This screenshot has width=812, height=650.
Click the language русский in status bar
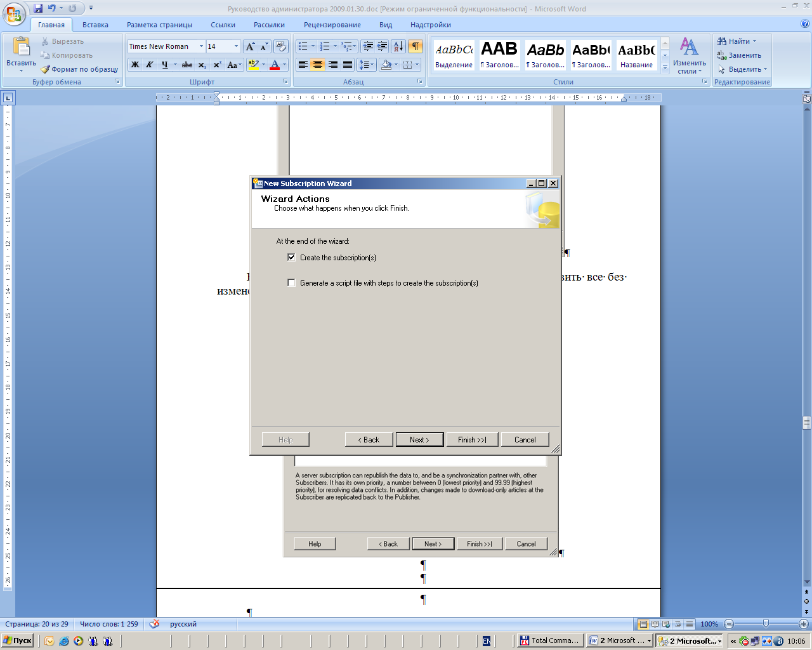click(x=183, y=624)
